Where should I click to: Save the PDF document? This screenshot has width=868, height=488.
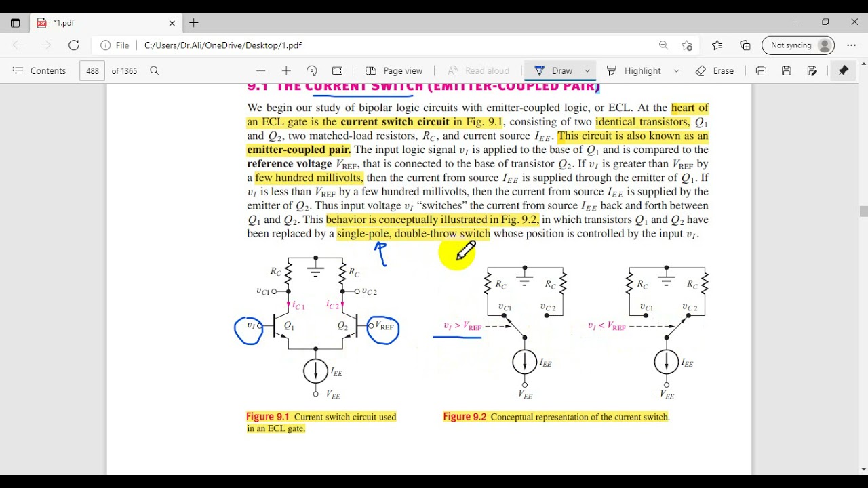click(787, 70)
